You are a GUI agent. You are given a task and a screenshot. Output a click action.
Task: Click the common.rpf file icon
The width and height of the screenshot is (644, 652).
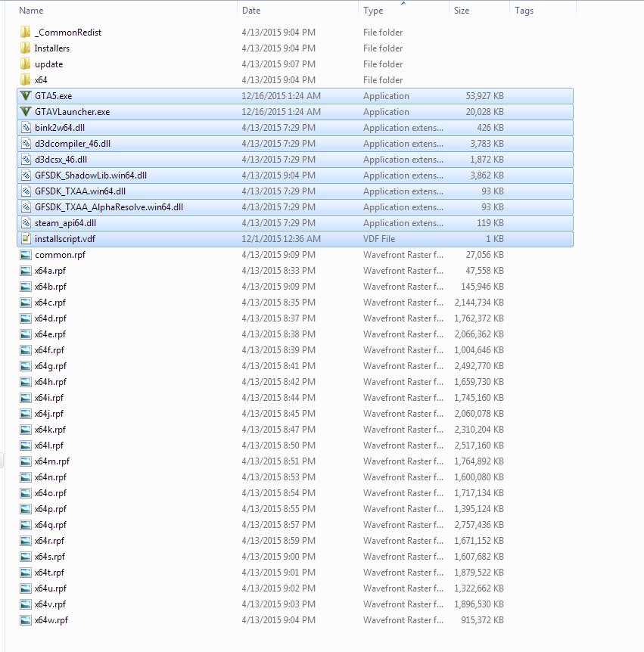point(26,255)
